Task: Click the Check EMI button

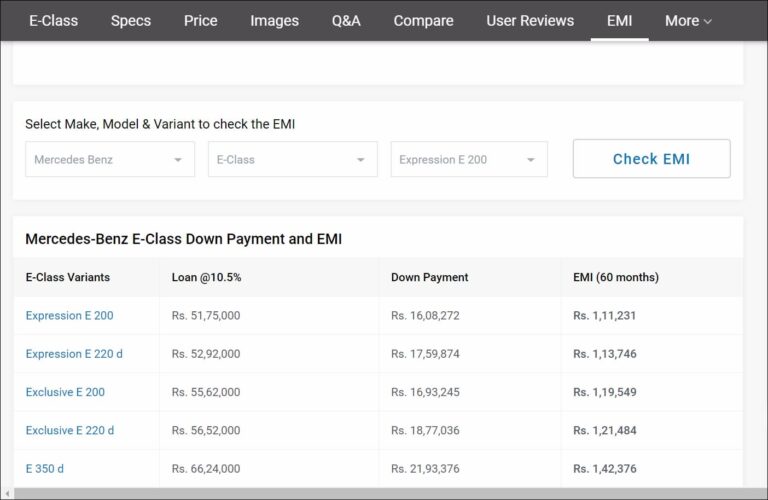Action: [x=651, y=159]
